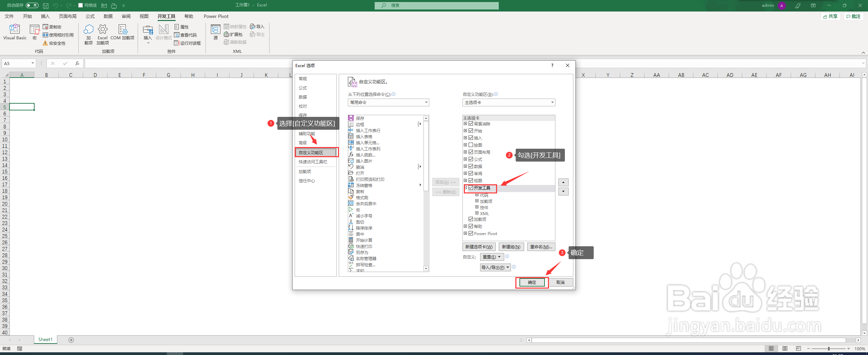The width and height of the screenshot is (868, 355).
Task: Click 确定 to confirm options
Action: 532,282
